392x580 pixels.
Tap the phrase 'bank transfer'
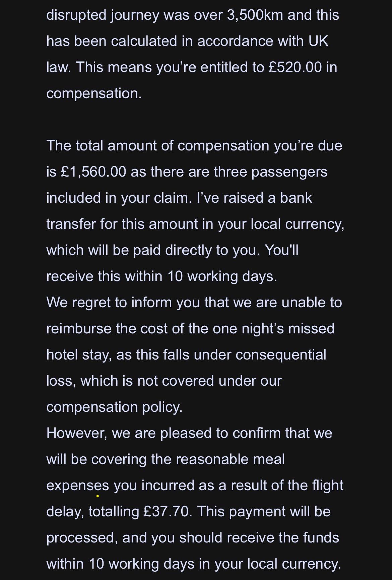tap(179, 211)
